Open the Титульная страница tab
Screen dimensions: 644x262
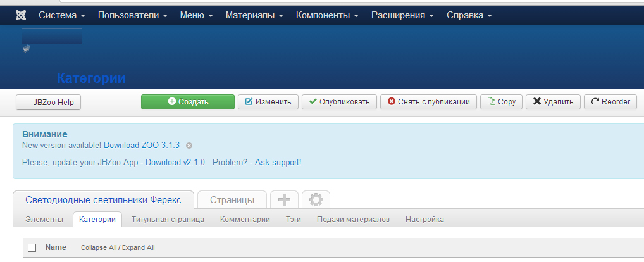click(168, 220)
